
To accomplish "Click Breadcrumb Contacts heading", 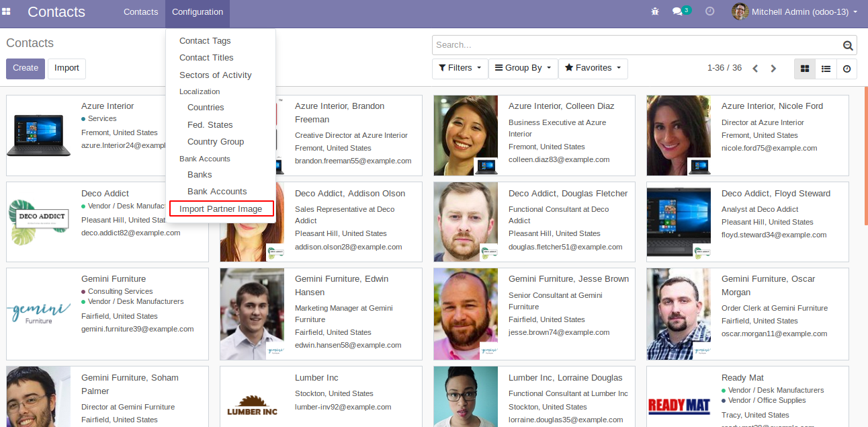I will point(30,43).
